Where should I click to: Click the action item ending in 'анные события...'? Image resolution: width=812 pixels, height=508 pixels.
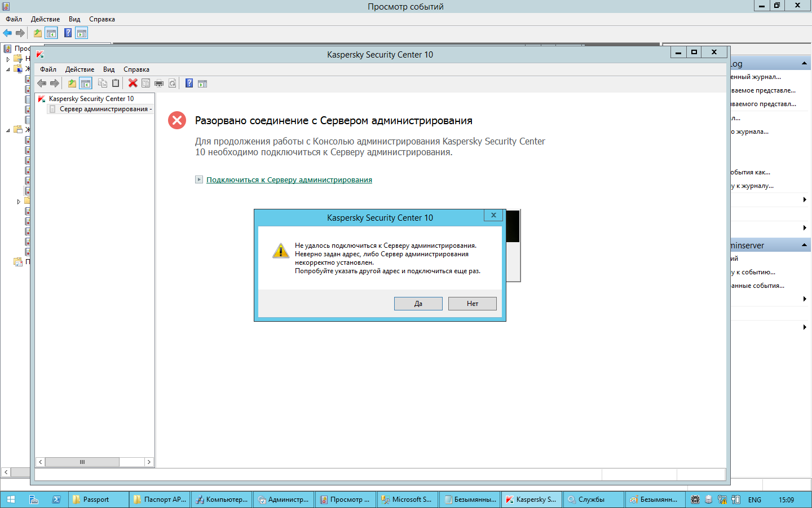point(758,286)
